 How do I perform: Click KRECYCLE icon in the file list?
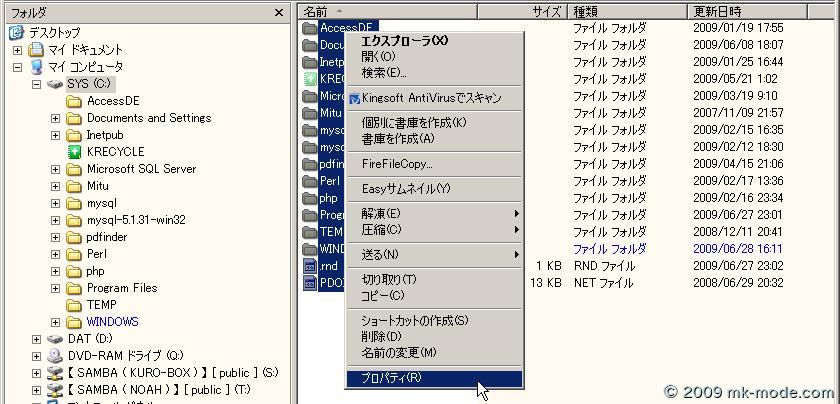tap(310, 79)
